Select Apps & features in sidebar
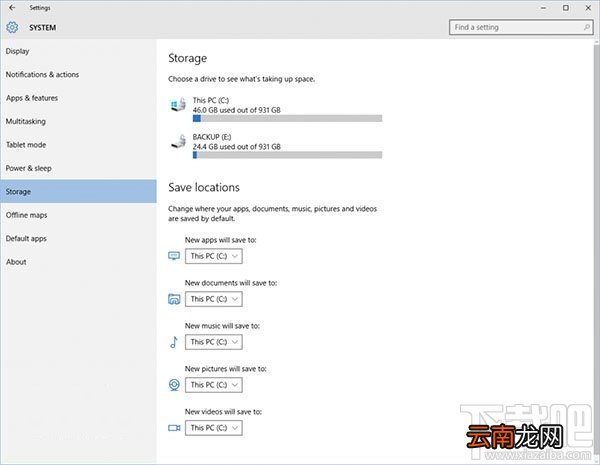Image resolution: width=600 pixels, height=465 pixels. 78,98
